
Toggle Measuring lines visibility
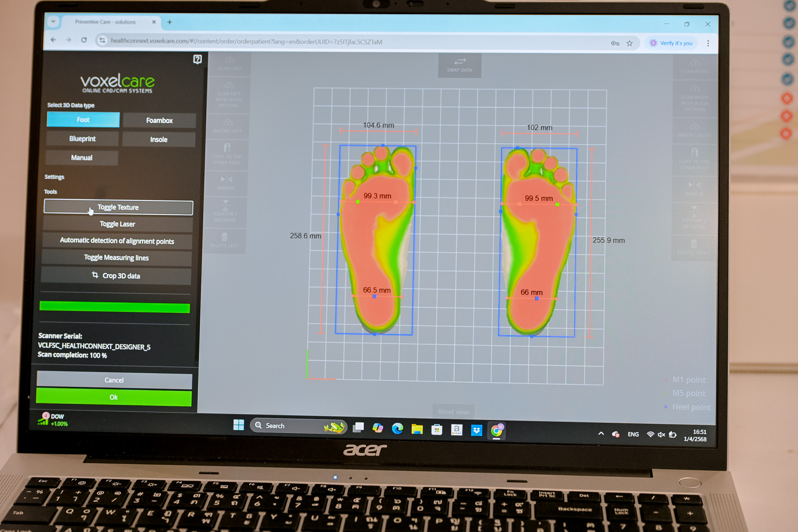point(116,258)
